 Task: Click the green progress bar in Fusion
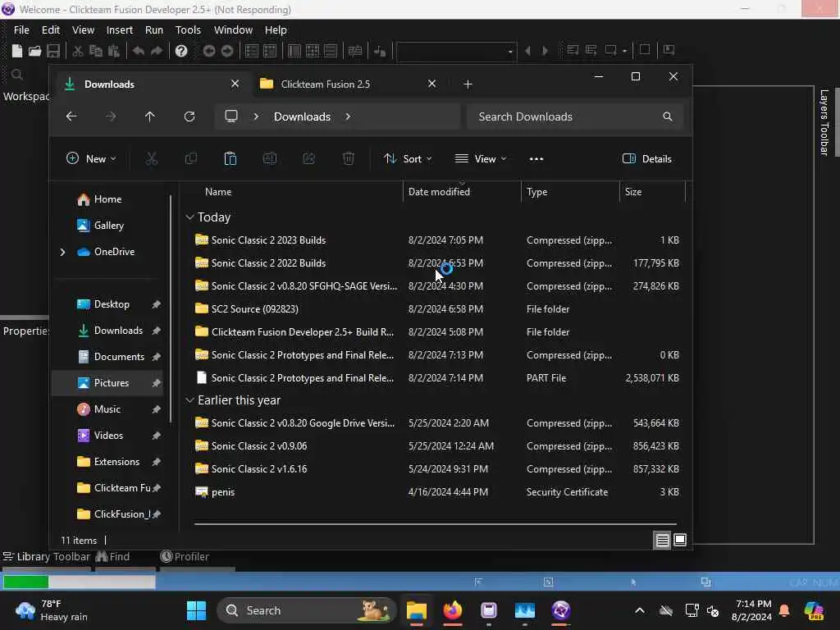click(25, 582)
